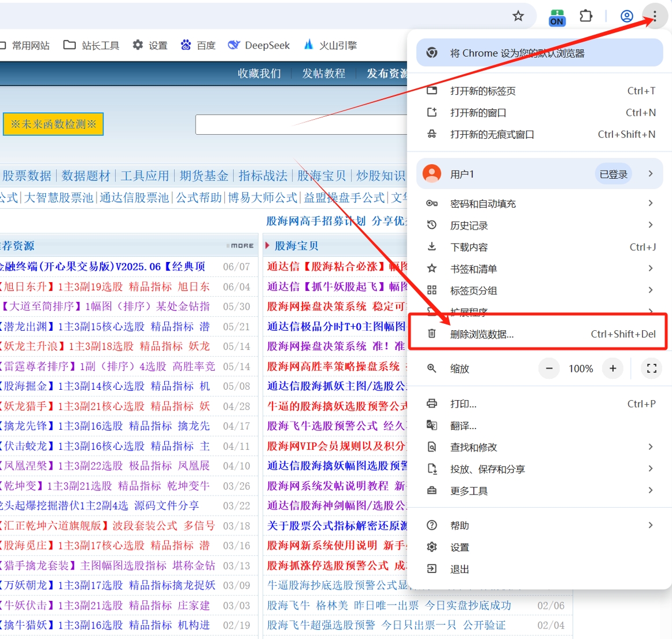Click the help question mark icon

pos(432,525)
